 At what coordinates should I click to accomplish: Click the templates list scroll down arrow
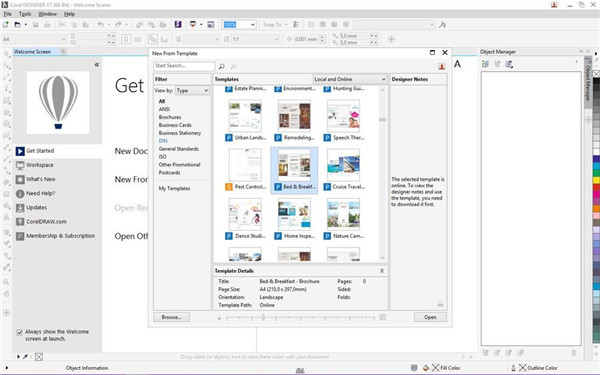[382, 258]
